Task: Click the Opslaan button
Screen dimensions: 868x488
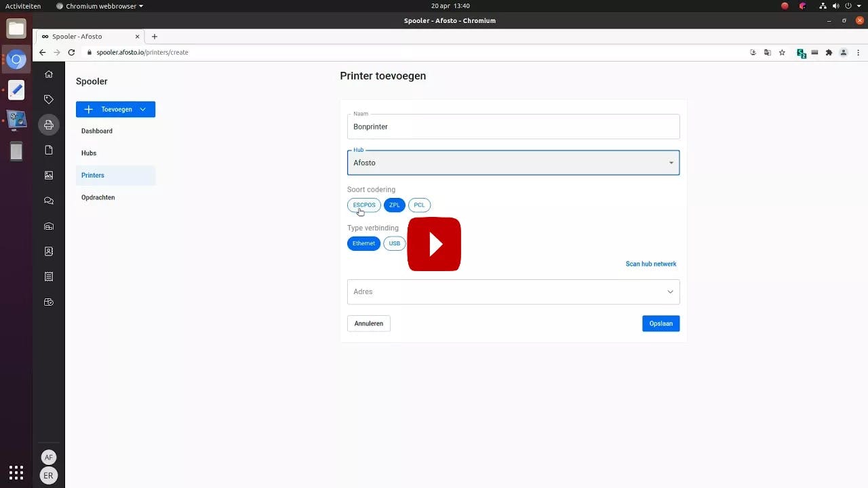Action: (x=660, y=324)
